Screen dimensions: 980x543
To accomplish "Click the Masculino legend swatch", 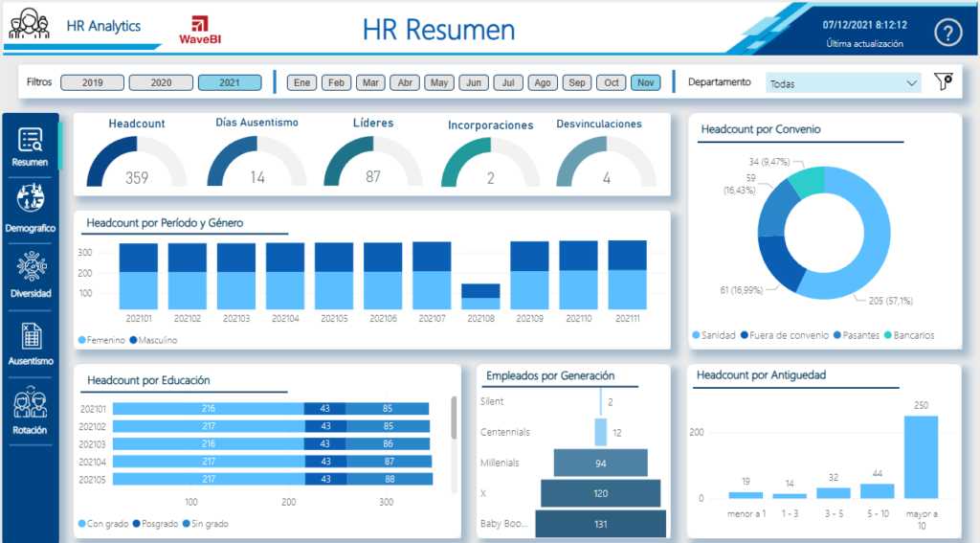I will [x=133, y=340].
